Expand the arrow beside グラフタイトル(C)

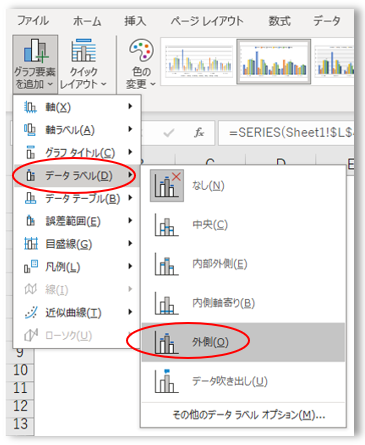(130, 152)
